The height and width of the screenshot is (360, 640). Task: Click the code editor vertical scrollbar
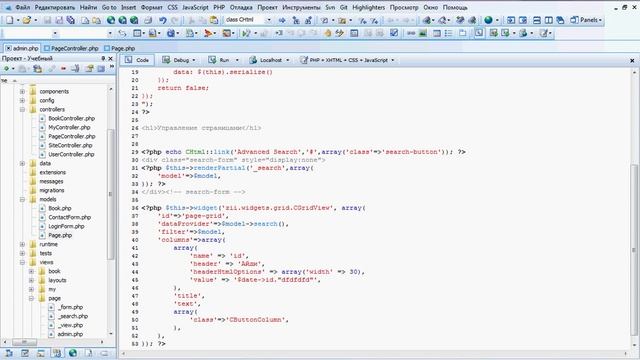pyautogui.click(x=634, y=249)
